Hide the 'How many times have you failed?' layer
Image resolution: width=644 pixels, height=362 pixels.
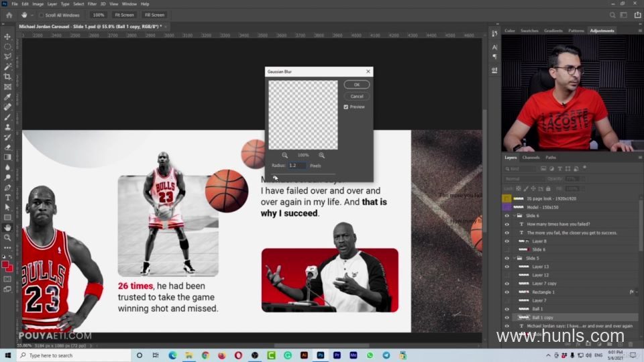507,224
